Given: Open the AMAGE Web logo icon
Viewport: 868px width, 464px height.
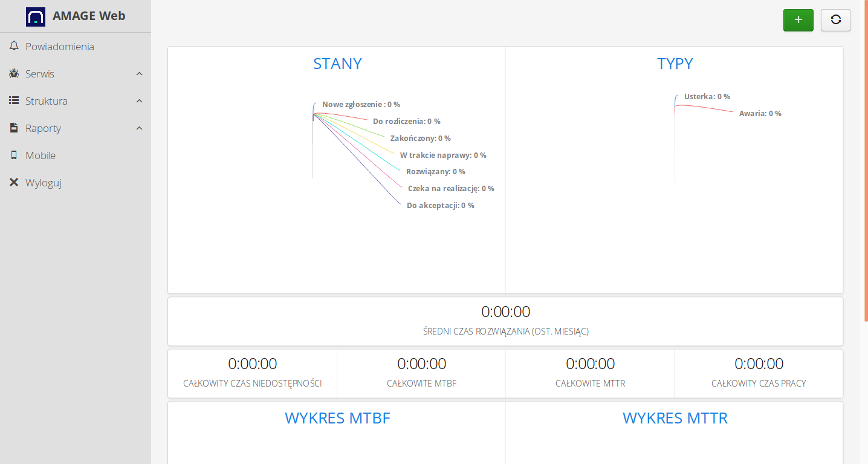Looking at the screenshot, I should (36, 16).
